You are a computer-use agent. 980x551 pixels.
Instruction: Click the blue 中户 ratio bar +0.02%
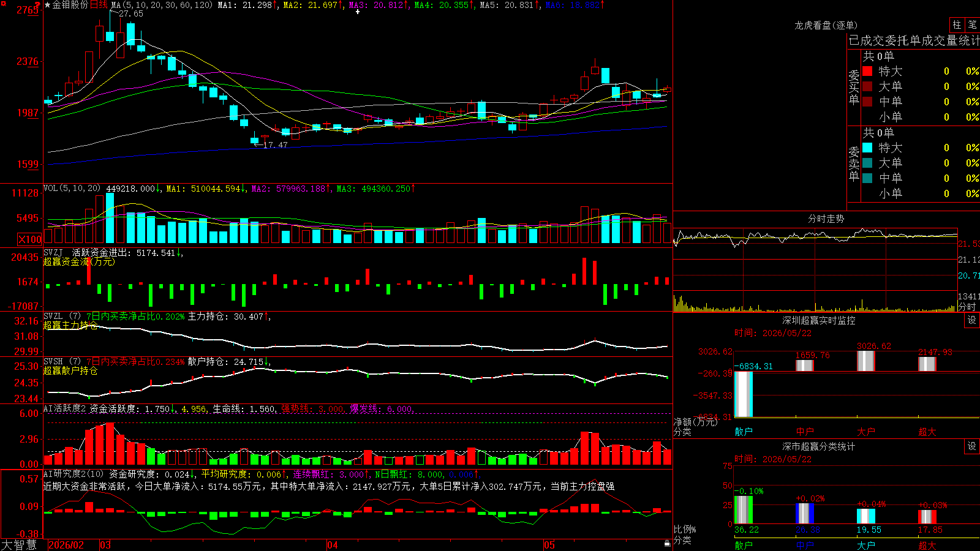click(805, 514)
